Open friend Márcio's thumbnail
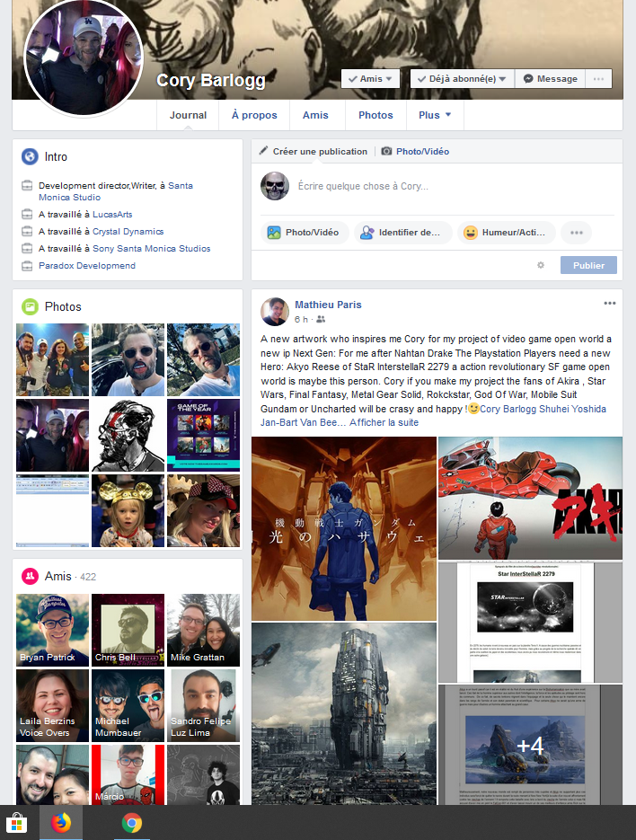Image resolution: width=636 pixels, height=840 pixels. 128,774
